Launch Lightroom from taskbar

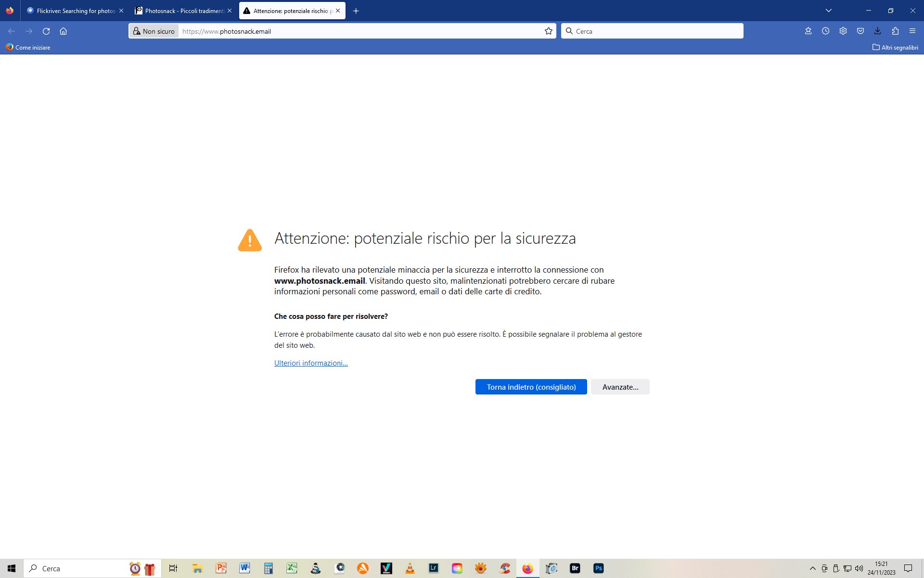pos(433,568)
